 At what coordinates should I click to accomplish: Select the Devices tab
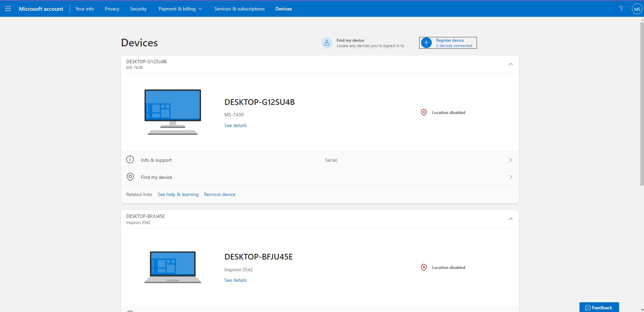(284, 9)
